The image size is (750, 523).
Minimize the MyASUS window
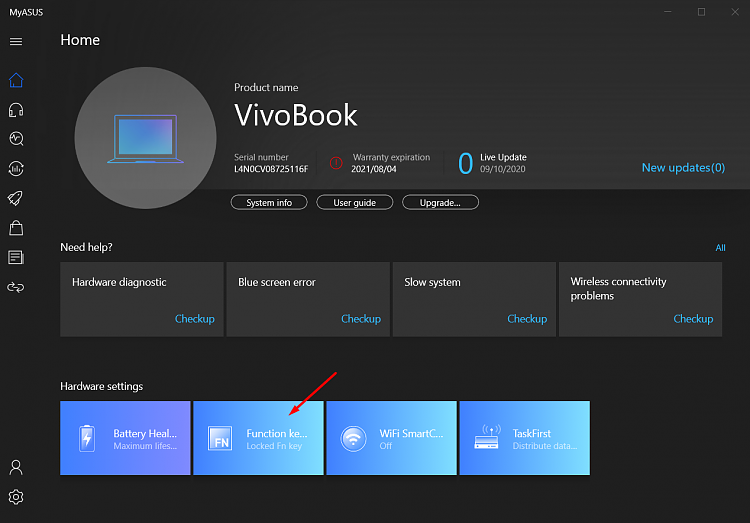[668, 12]
